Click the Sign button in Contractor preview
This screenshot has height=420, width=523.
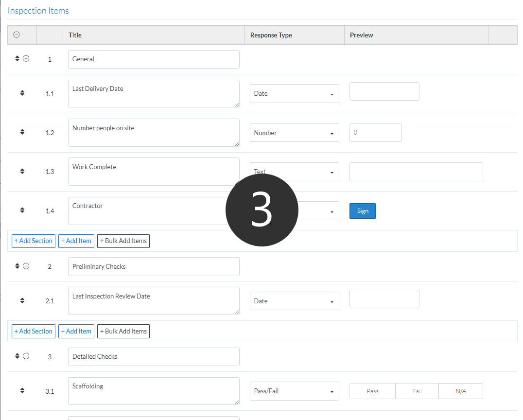[362, 211]
